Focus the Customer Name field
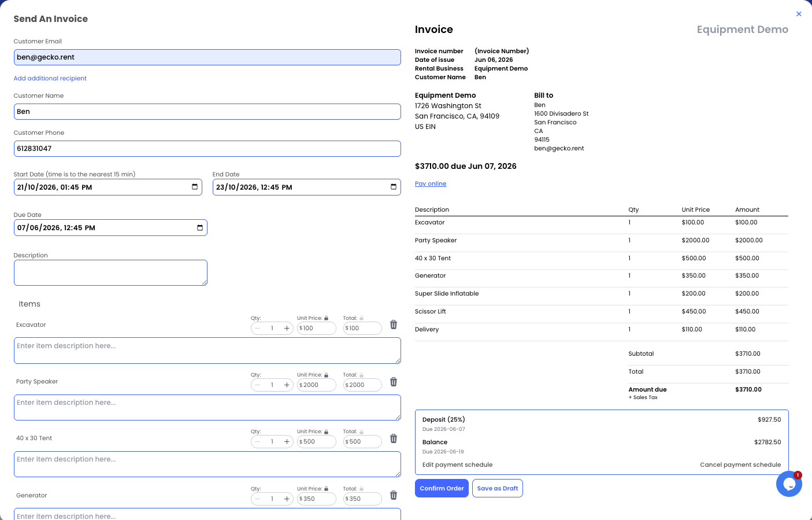812x520 pixels. tap(207, 112)
